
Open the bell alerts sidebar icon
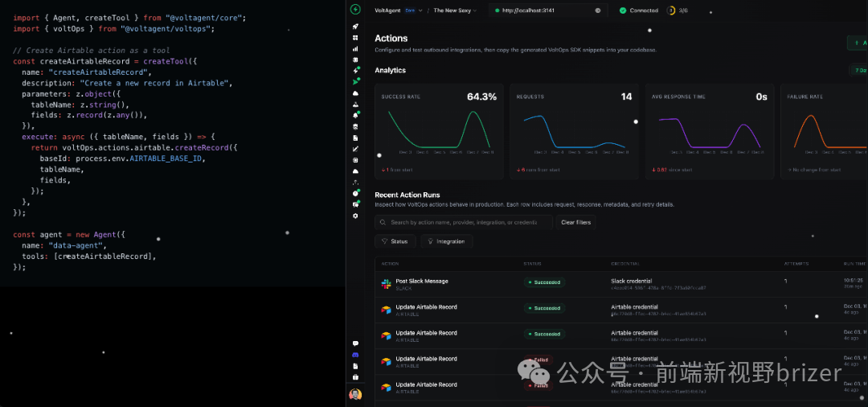(355, 115)
